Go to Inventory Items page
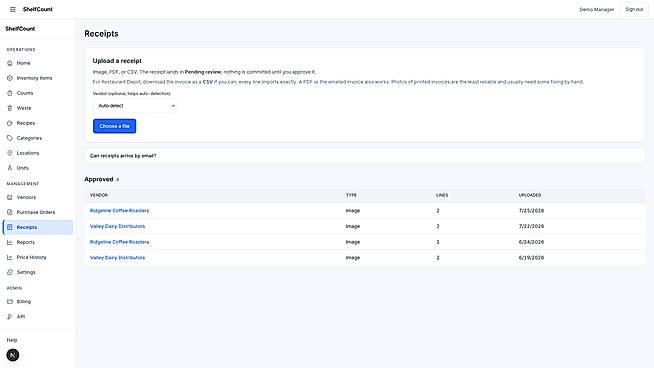This screenshot has height=368, width=654. (x=38, y=78)
